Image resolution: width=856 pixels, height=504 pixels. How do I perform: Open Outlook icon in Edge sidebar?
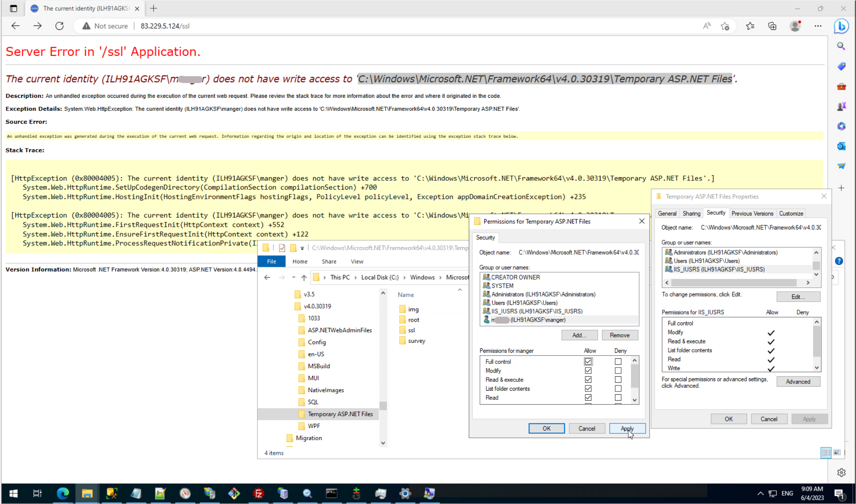841,146
